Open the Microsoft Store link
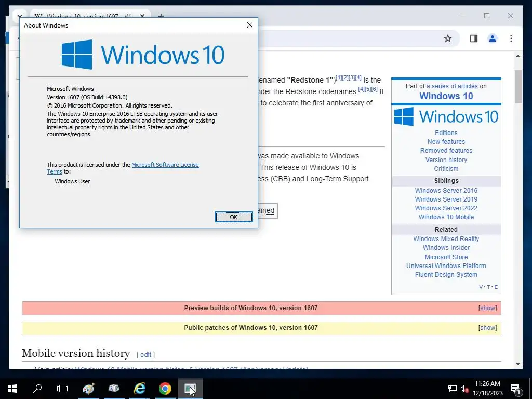Viewport: 532px width, 399px height. coord(446,257)
